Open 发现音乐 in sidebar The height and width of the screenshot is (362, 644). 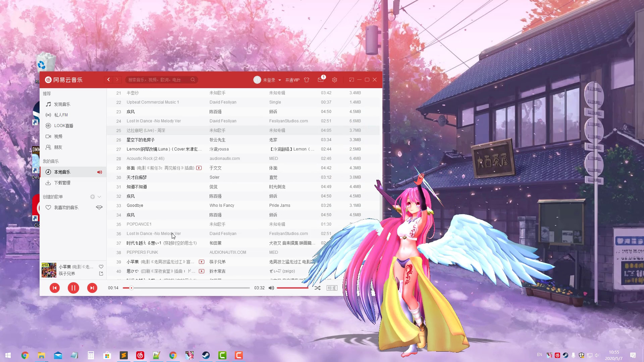(x=62, y=104)
